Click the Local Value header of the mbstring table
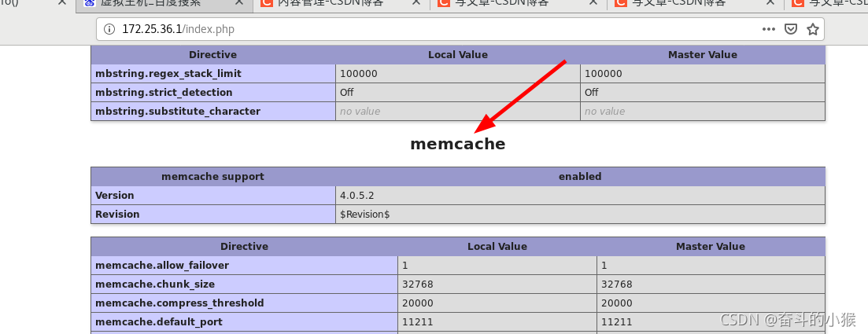 (458, 55)
